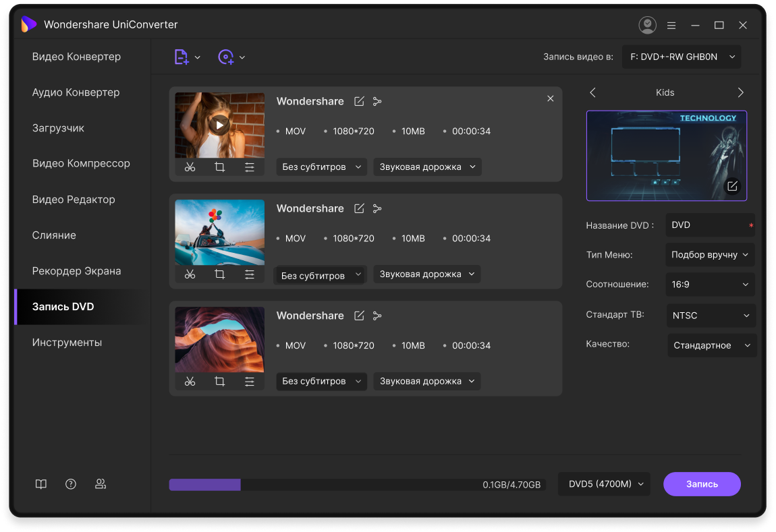
Task: Open the user guide book icon
Action: point(41,484)
